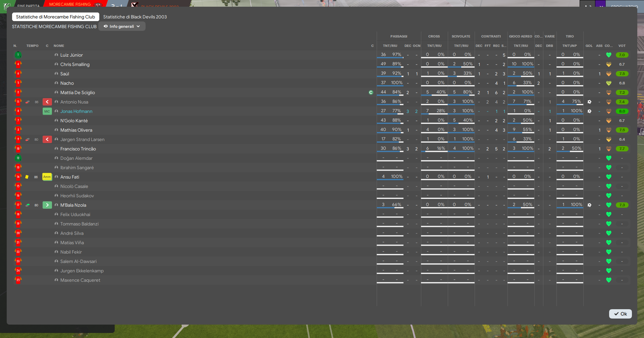Image resolution: width=644 pixels, height=338 pixels.
Task: Confirm with the Ok button
Action: click(621, 314)
